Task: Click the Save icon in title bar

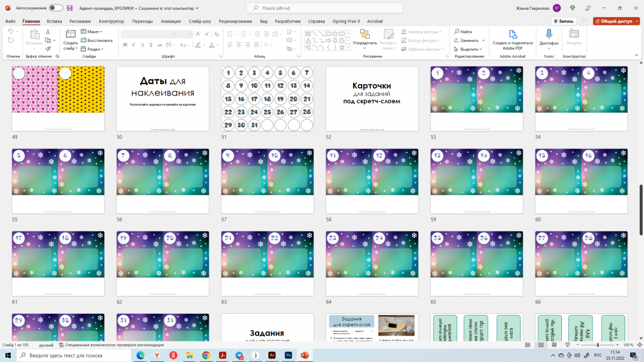Action: [70, 8]
